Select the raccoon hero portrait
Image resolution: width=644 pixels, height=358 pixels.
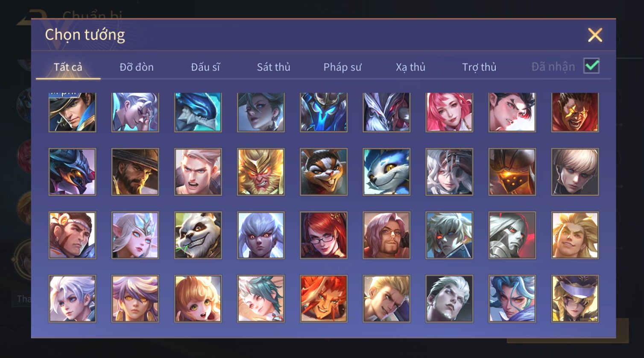pos(324,172)
